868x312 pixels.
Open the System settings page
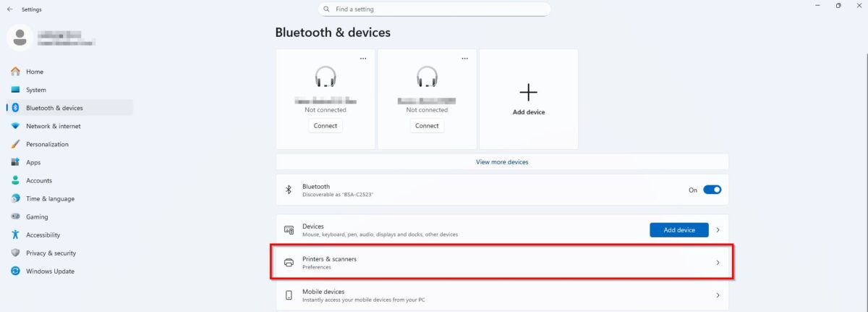(x=35, y=90)
